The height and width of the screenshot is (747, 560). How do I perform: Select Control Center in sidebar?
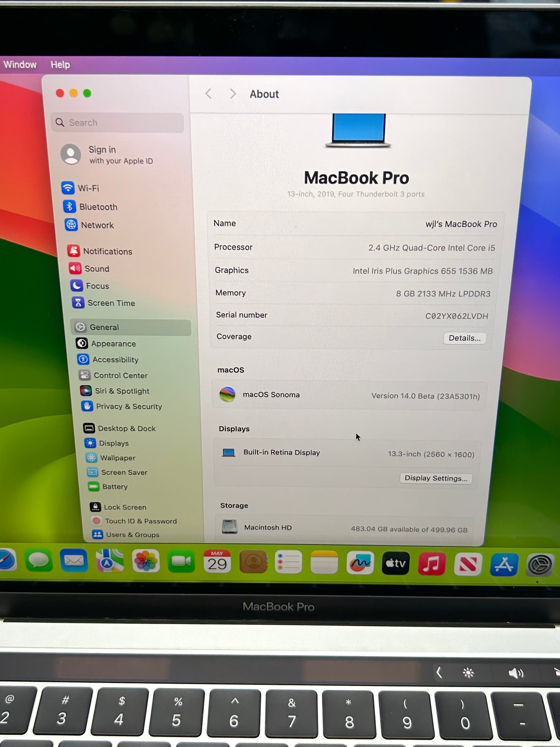(113, 375)
